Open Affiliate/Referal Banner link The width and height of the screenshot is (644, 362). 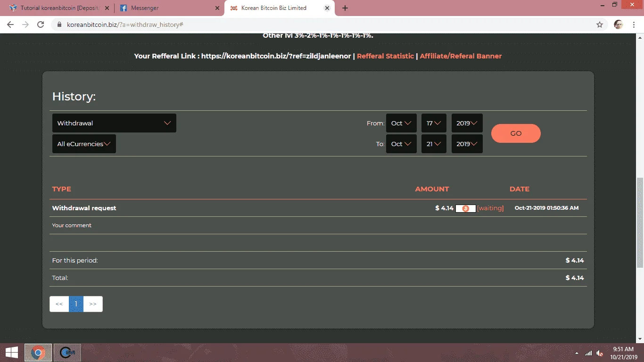[461, 56]
